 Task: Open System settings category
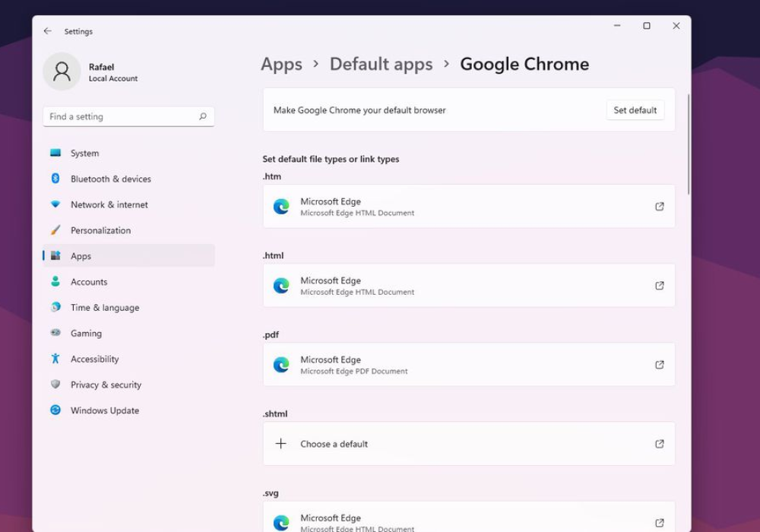[128, 153]
